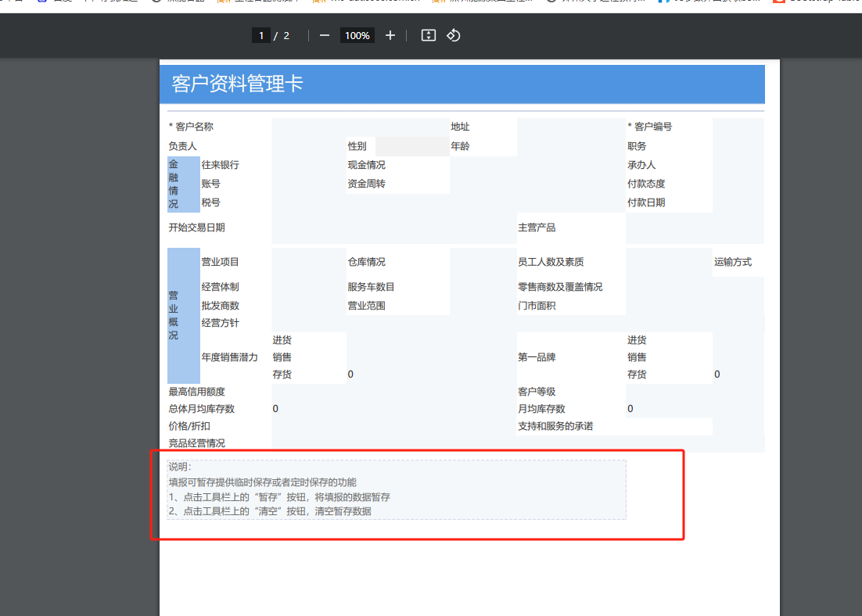Click the 负责人 label
Image resolution: width=862 pixels, height=616 pixels.
[182, 146]
